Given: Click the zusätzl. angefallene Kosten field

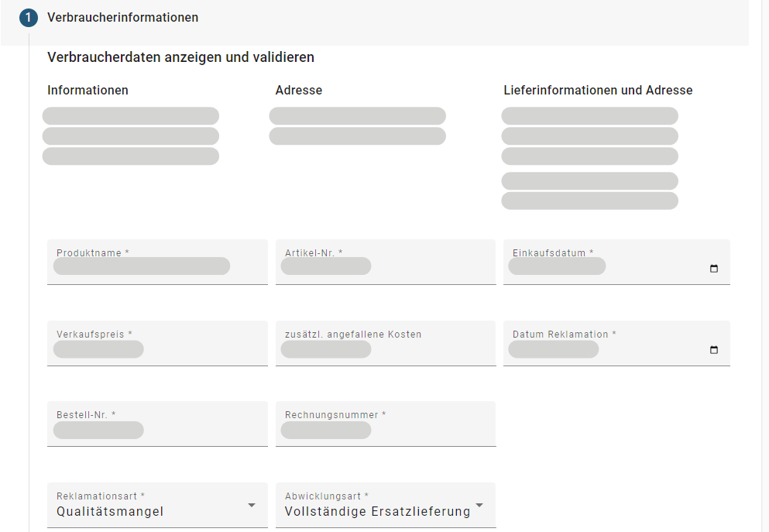Looking at the screenshot, I should pyautogui.click(x=385, y=349).
